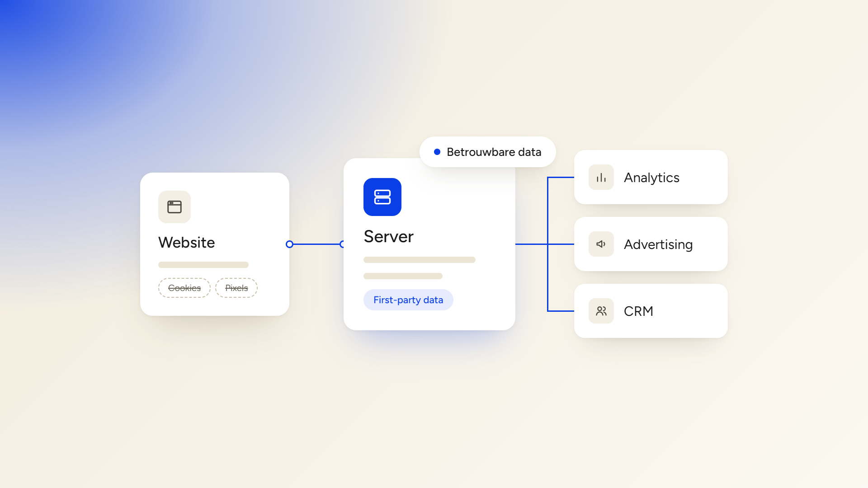Image resolution: width=868 pixels, height=488 pixels.
Task: Click the blue dot in Betrouwbare data badge
Action: [437, 152]
